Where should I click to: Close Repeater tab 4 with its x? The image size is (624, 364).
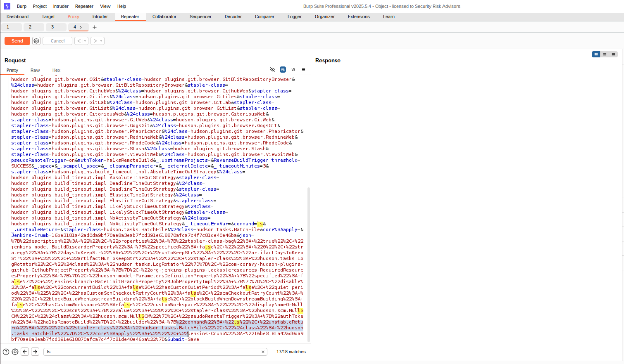click(81, 27)
